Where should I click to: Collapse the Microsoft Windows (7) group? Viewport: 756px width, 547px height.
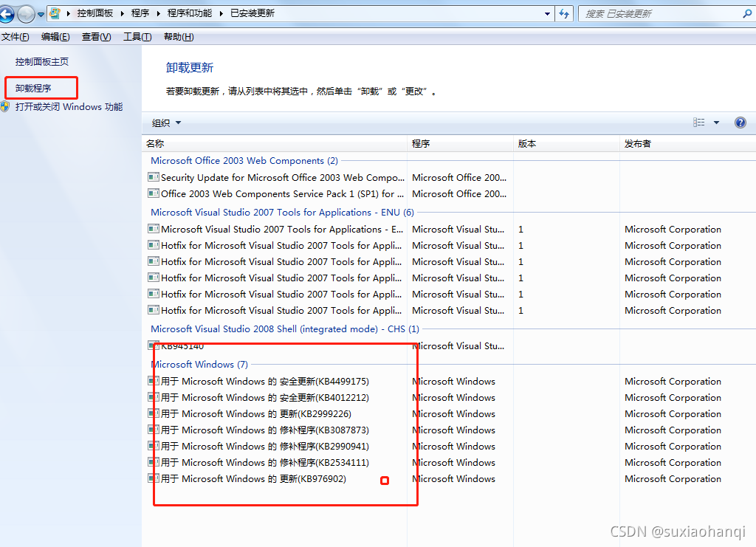click(x=199, y=365)
